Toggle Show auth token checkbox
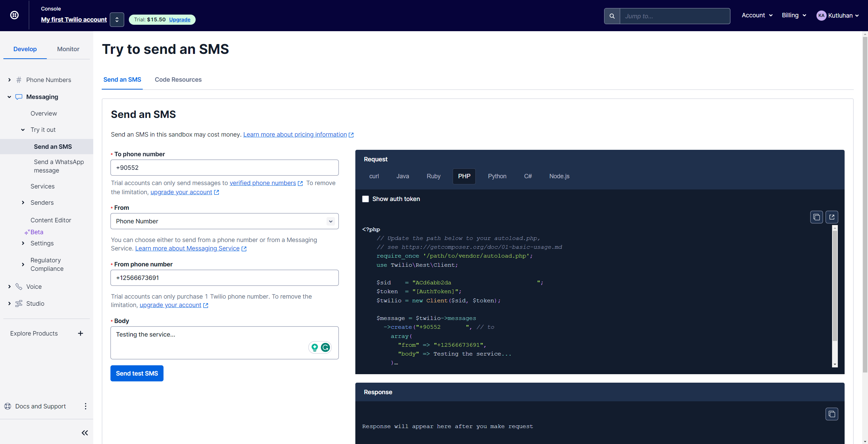This screenshot has width=868, height=444. tap(365, 199)
